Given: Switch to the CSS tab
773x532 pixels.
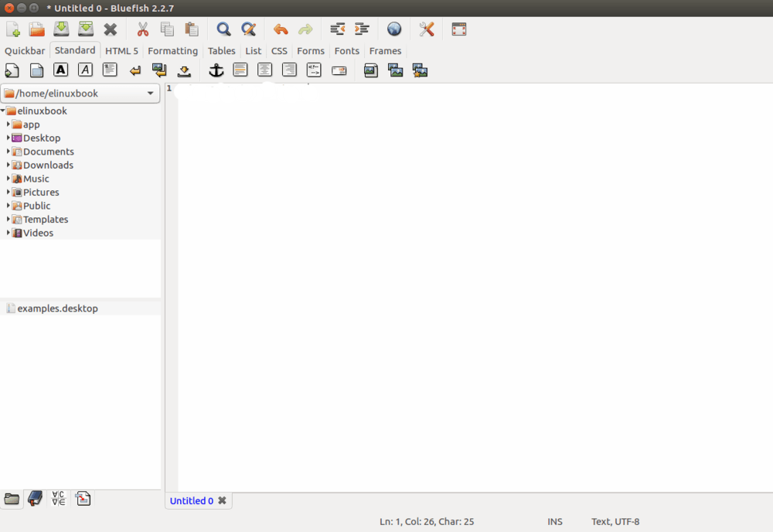Looking at the screenshot, I should tap(279, 51).
